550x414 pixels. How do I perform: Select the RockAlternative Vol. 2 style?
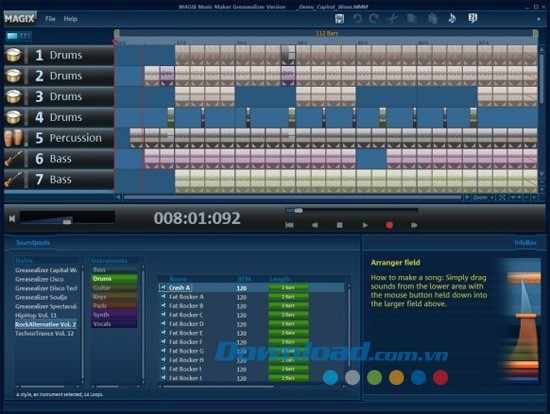coord(46,324)
